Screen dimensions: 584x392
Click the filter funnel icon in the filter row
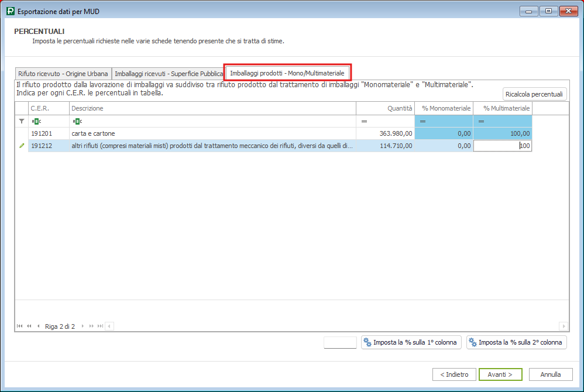pos(22,121)
